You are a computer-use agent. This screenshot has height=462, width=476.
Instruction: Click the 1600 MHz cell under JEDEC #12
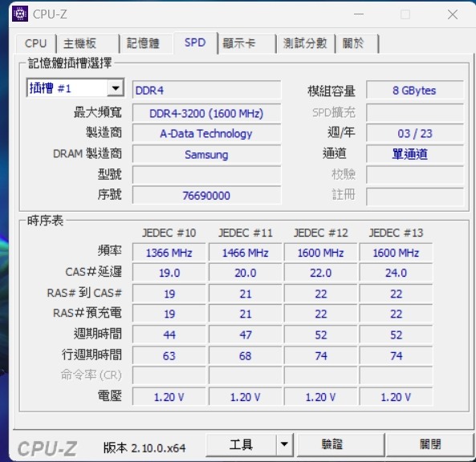[x=321, y=253]
